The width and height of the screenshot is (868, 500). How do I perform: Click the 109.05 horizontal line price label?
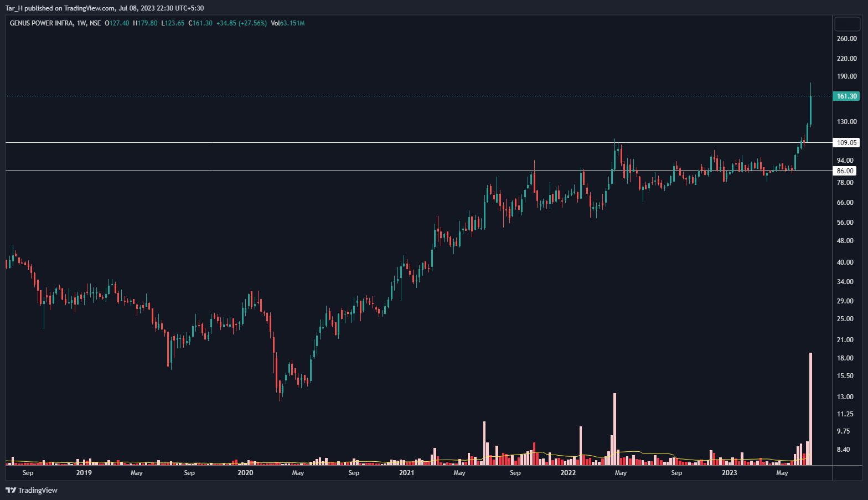(846, 143)
